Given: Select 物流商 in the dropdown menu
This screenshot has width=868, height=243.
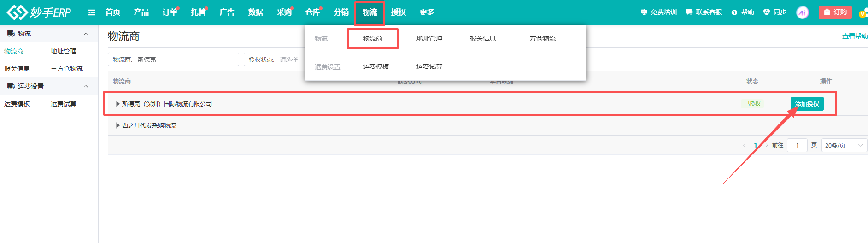Looking at the screenshot, I should click(373, 38).
